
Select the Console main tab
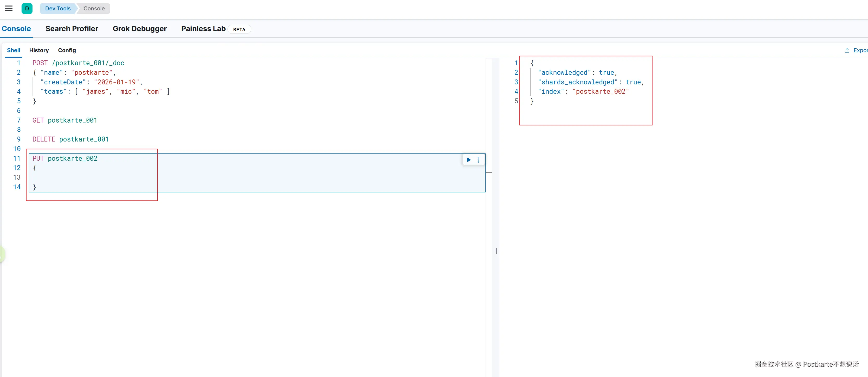[x=16, y=29]
